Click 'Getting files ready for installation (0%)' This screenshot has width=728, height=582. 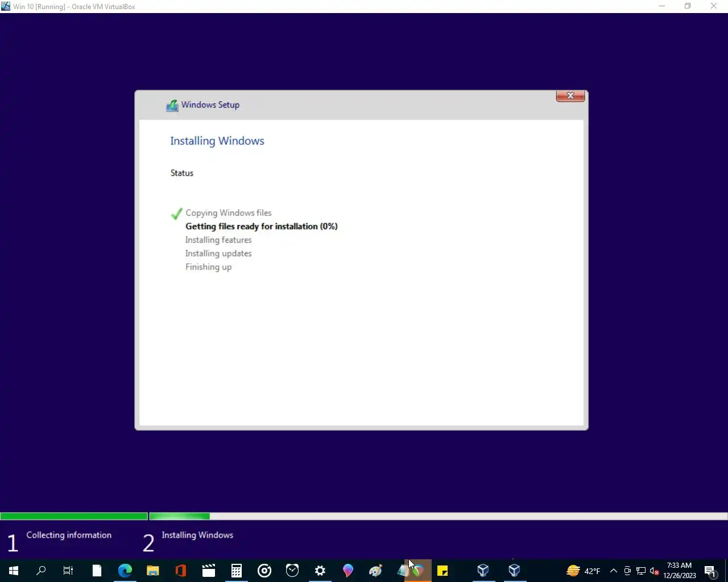click(x=262, y=226)
